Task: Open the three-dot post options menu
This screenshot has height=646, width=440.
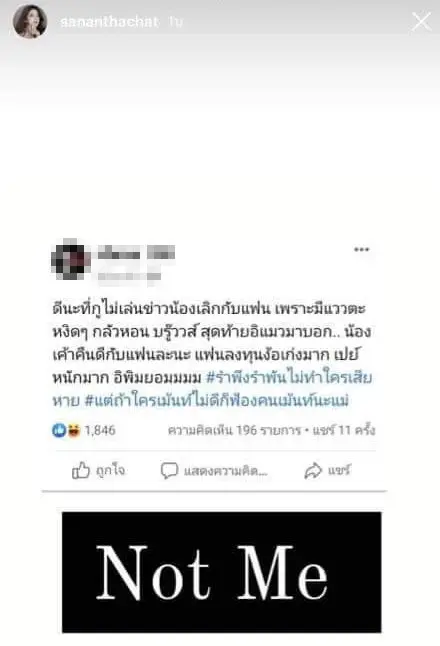Action: pos(362,249)
